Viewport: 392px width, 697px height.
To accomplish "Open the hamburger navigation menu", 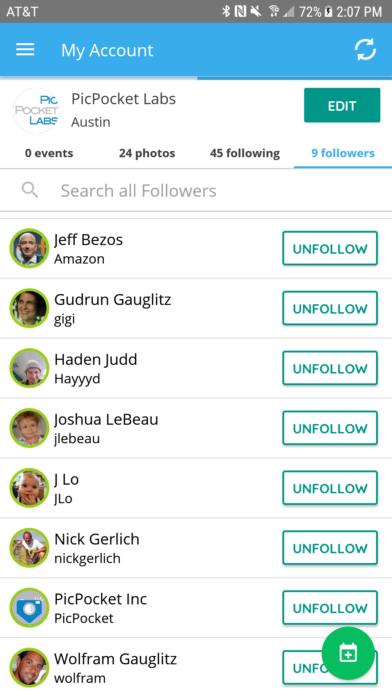I will [x=25, y=49].
